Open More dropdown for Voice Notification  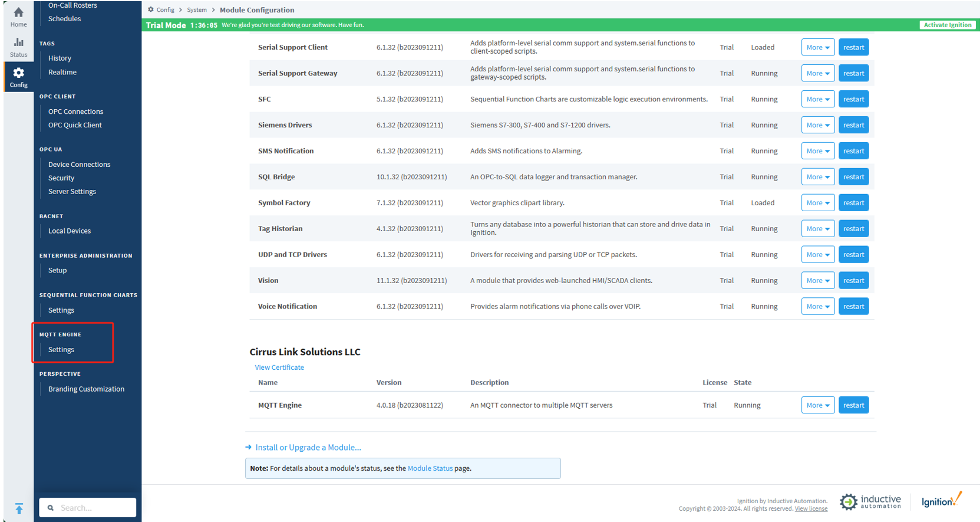coord(818,307)
